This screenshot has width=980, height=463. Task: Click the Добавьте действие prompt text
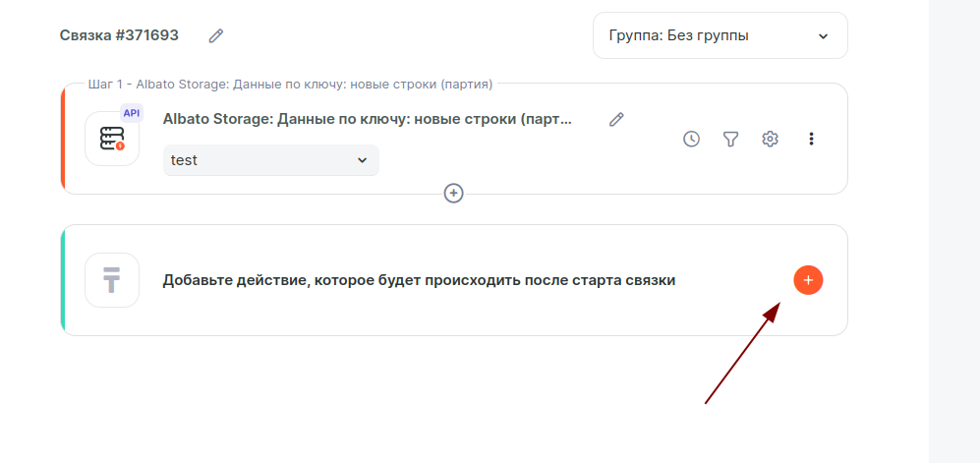419,280
